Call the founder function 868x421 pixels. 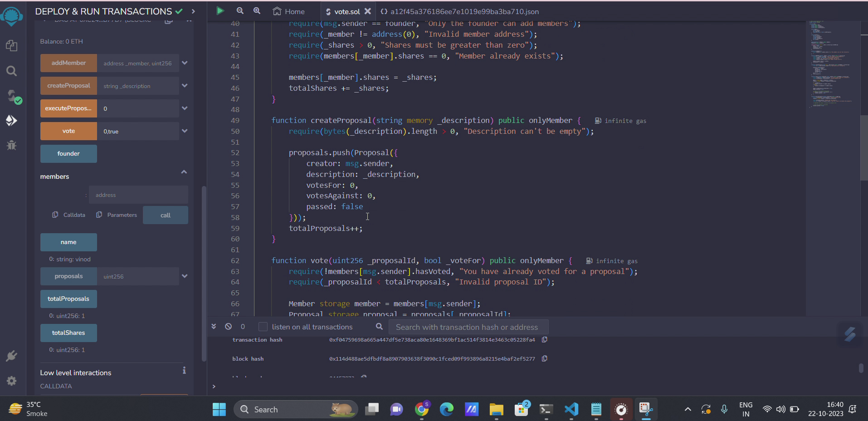[68, 154]
